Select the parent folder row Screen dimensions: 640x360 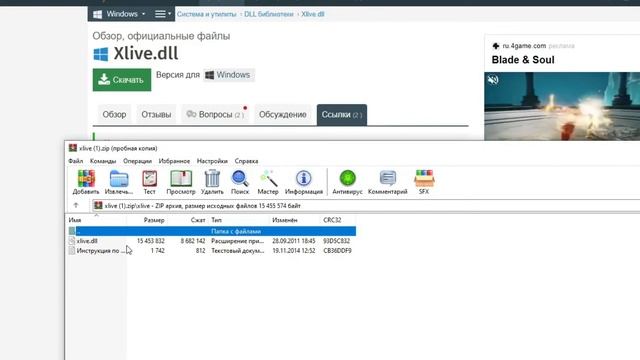point(212,231)
